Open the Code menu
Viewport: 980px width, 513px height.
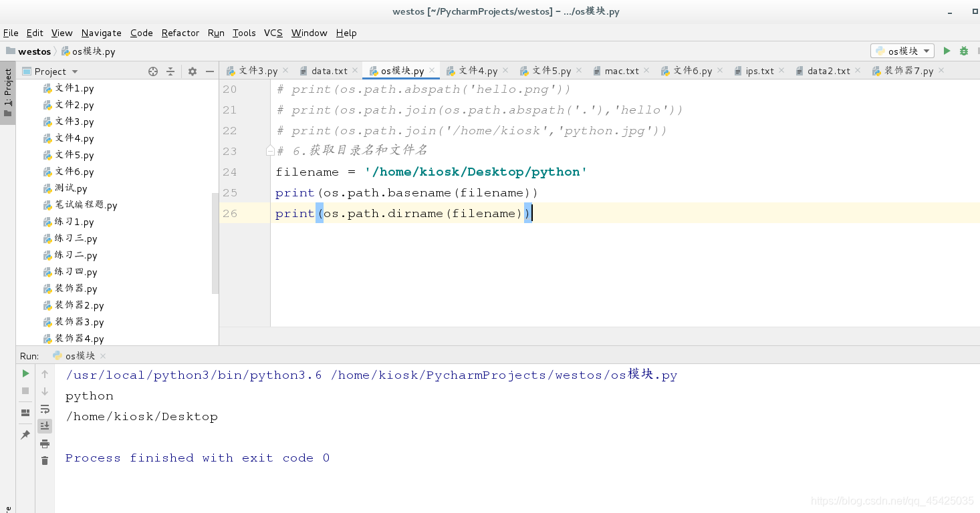(x=142, y=33)
